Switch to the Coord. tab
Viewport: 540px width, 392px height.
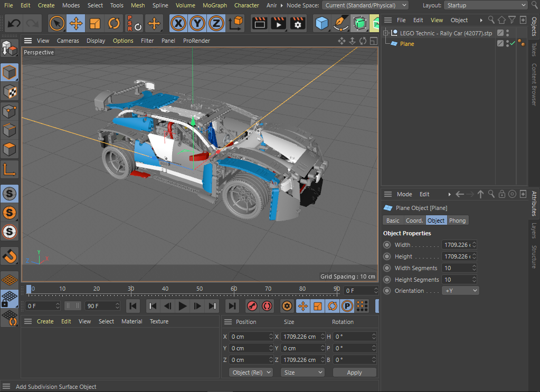pyautogui.click(x=414, y=221)
